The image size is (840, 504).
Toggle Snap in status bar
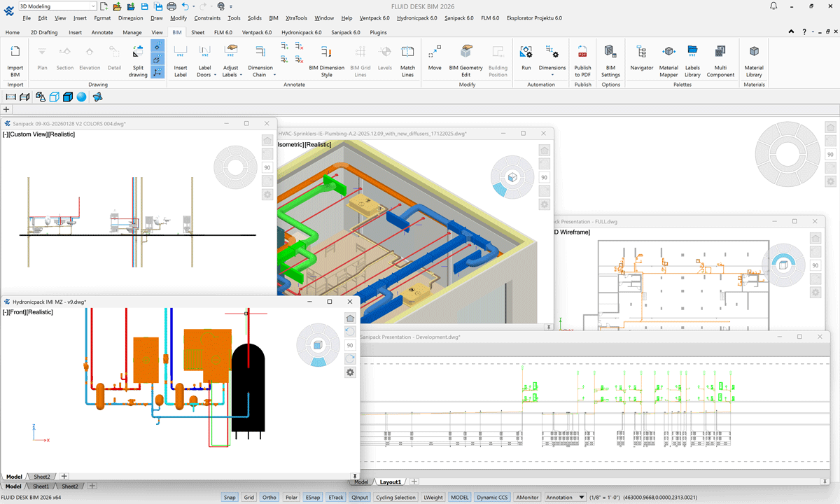click(x=229, y=498)
